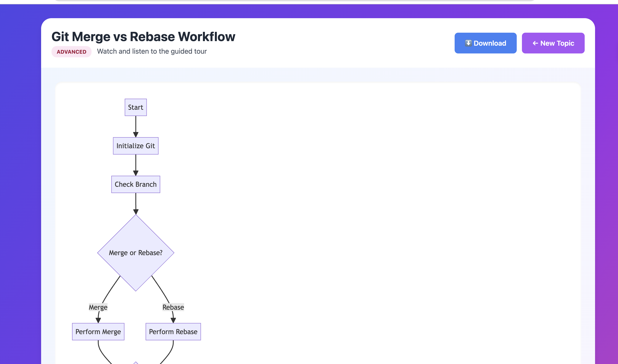Click the Rebase edge label

(x=173, y=307)
